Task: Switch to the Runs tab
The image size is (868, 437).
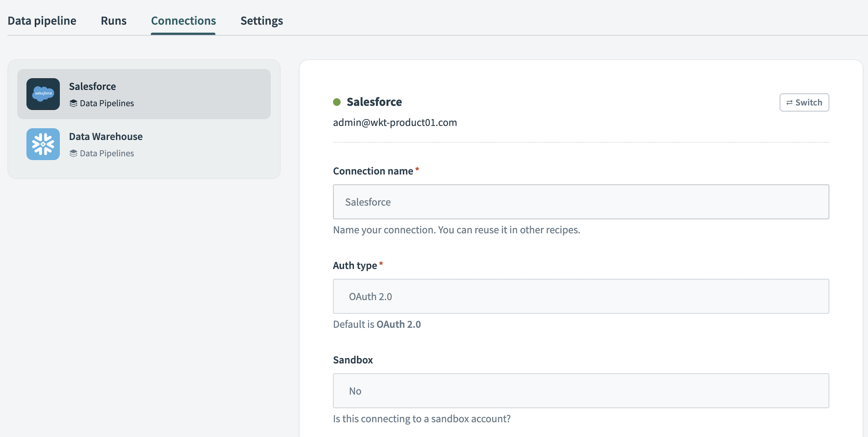Action: click(113, 21)
